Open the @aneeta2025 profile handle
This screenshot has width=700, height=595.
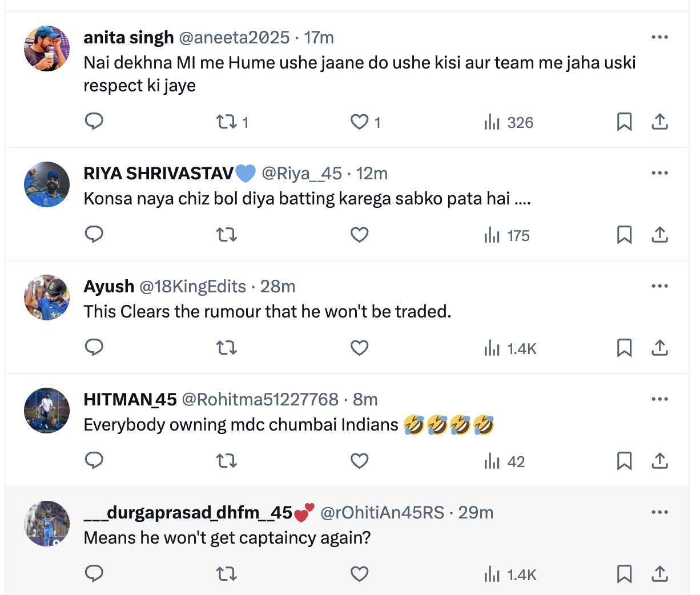point(234,38)
